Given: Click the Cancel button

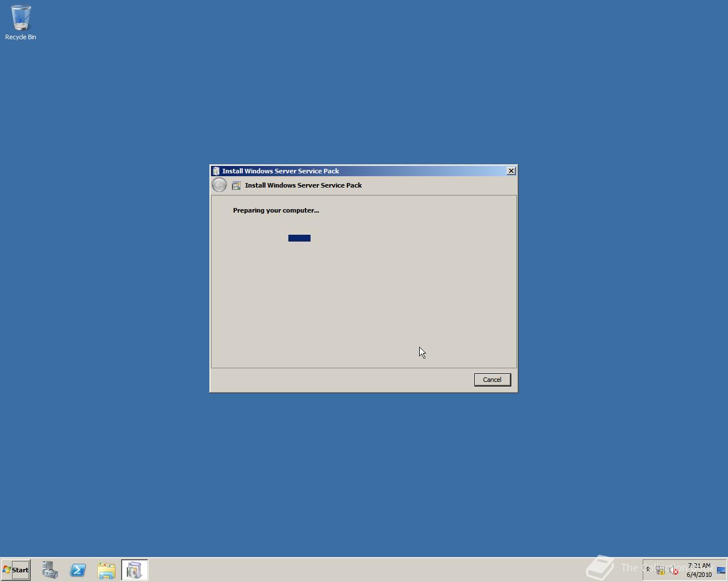Looking at the screenshot, I should click(493, 380).
